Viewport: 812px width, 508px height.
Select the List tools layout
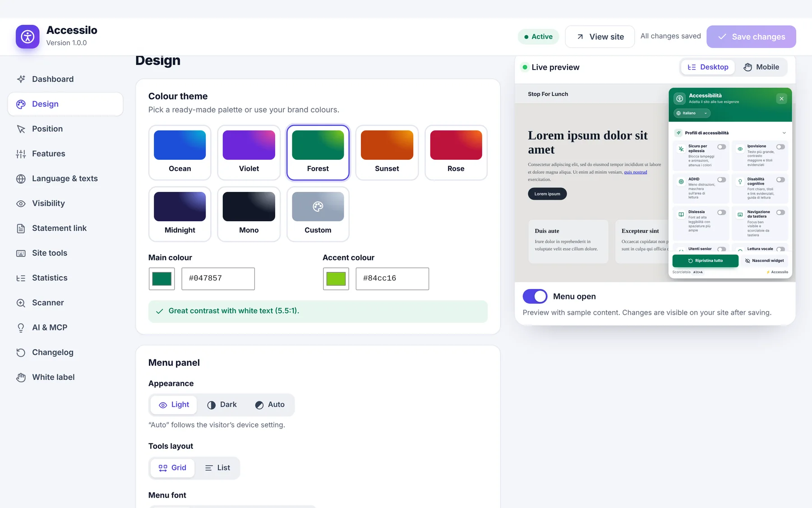tap(217, 468)
